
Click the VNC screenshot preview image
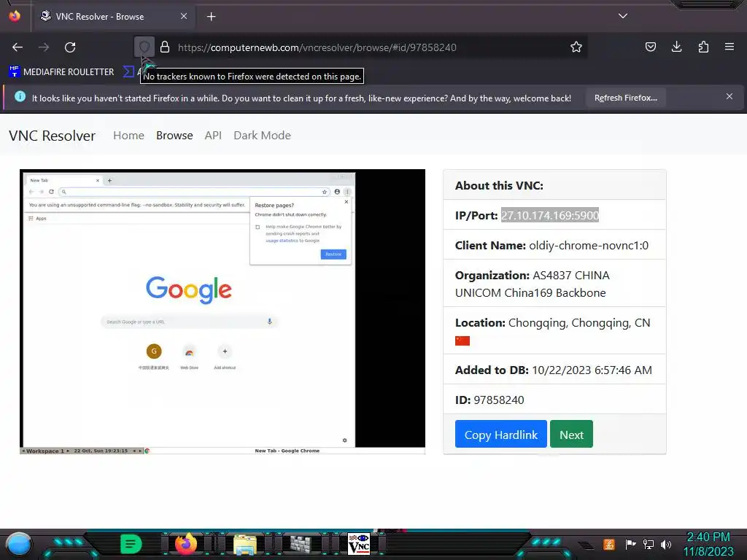(x=222, y=311)
